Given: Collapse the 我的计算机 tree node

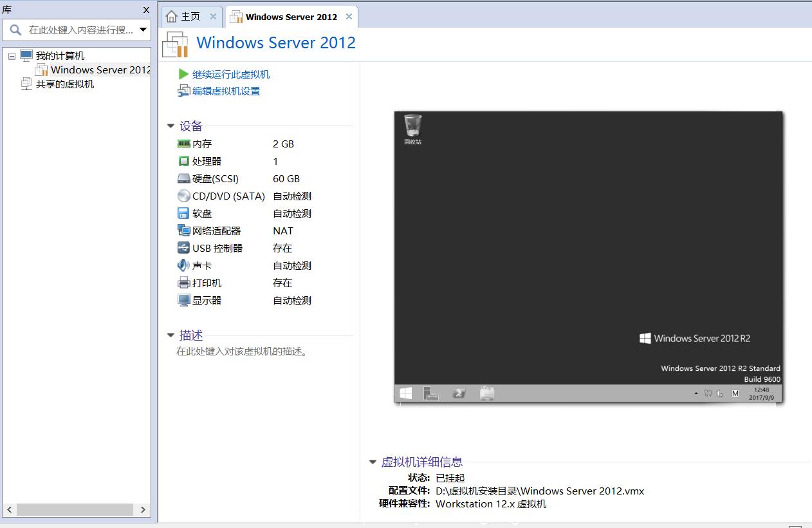Looking at the screenshot, I should coord(12,56).
